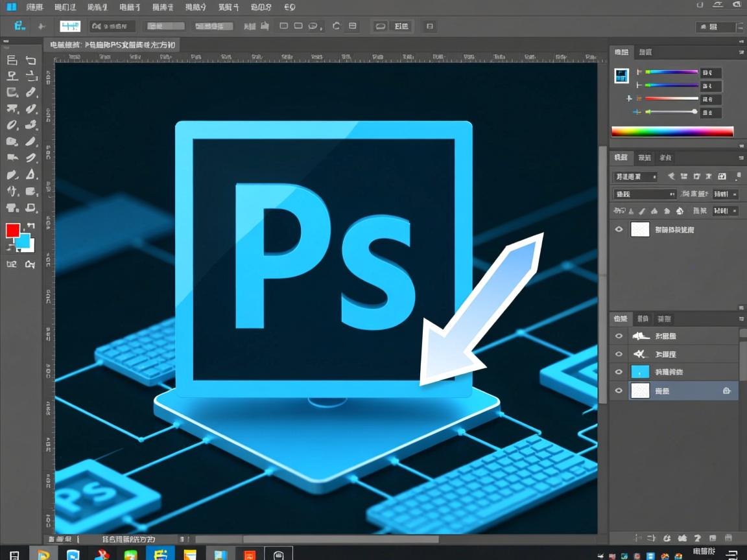Toggle visibility of the top layer in the lower panel
Viewport: 747px width, 560px height.
[x=619, y=336]
